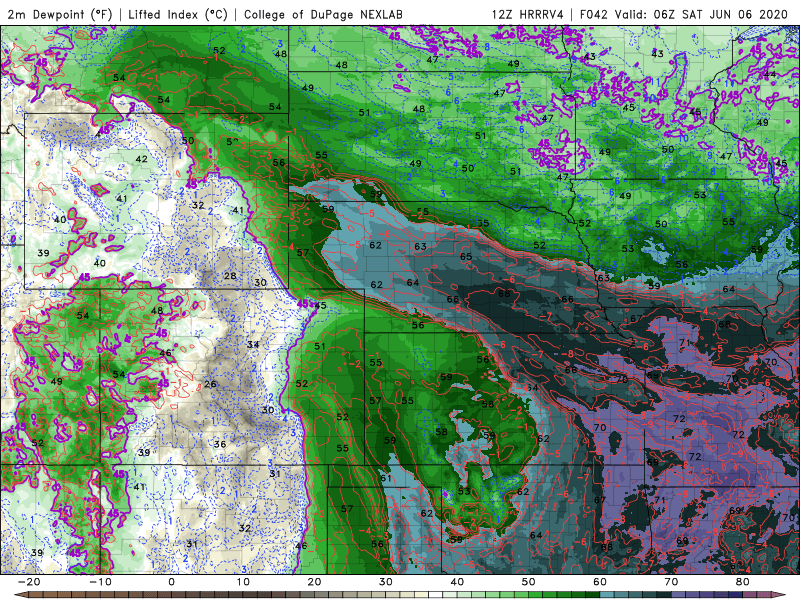
Task: Click the "F042" forecast hour label
Action: (x=594, y=14)
